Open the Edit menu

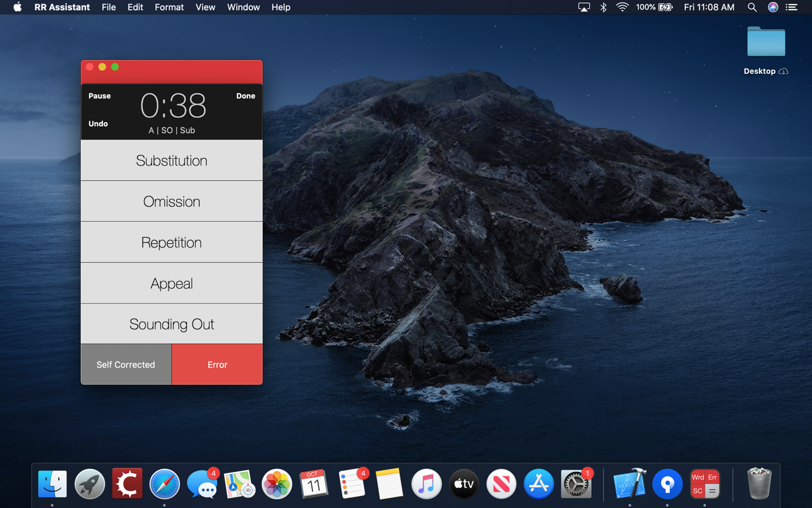135,7
